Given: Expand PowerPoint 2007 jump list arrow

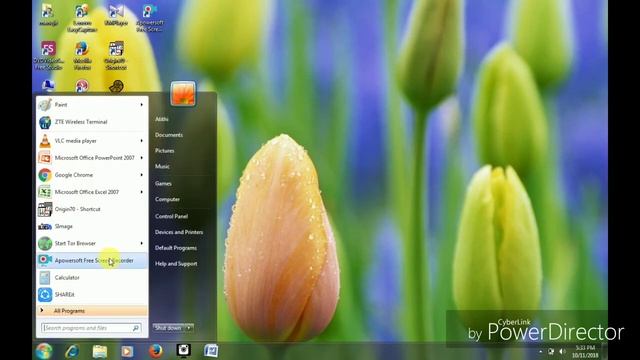Looking at the screenshot, I should 142,158.
